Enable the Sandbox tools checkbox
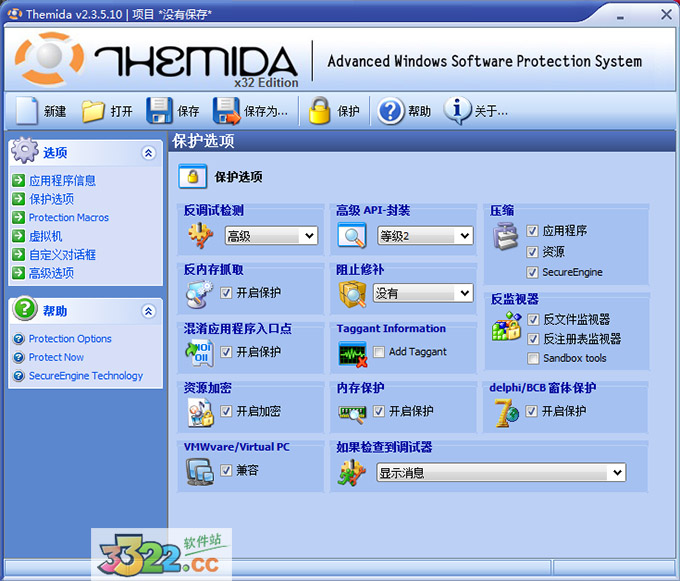Viewport: 680px width, 581px height. pyautogui.click(x=533, y=358)
